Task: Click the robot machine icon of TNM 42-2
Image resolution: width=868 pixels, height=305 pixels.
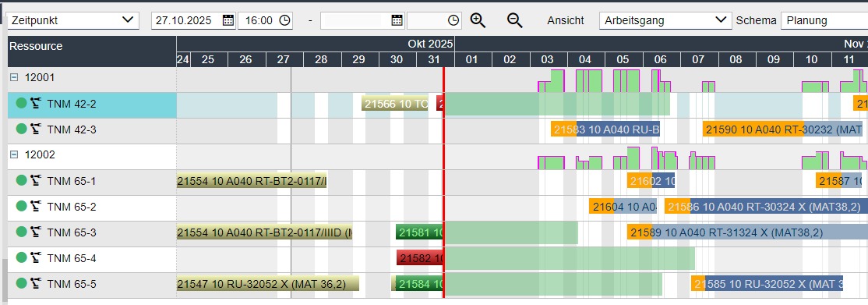Action: [37, 103]
